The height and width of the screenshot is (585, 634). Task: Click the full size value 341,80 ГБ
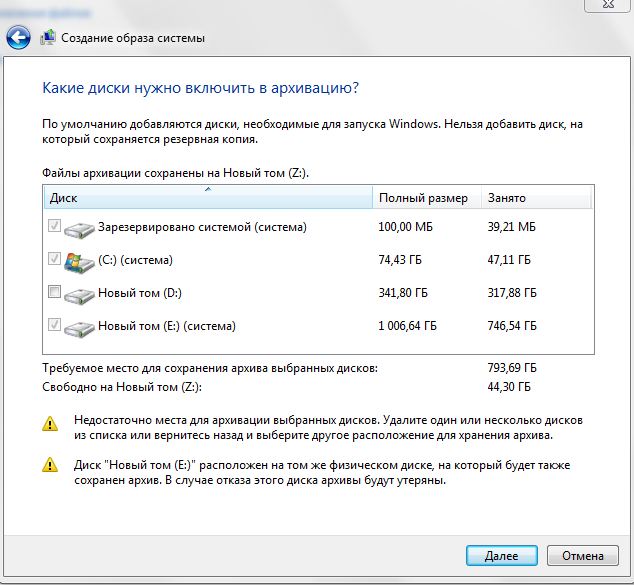[403, 293]
